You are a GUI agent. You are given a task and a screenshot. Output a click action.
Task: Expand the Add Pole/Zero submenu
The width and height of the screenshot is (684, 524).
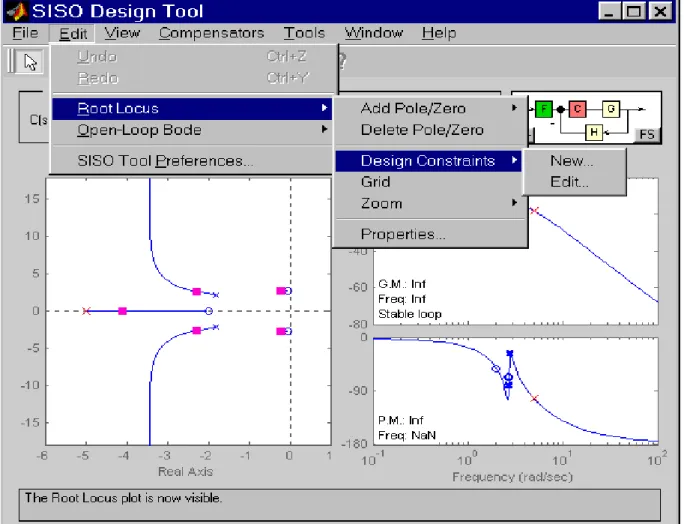pyautogui.click(x=430, y=108)
